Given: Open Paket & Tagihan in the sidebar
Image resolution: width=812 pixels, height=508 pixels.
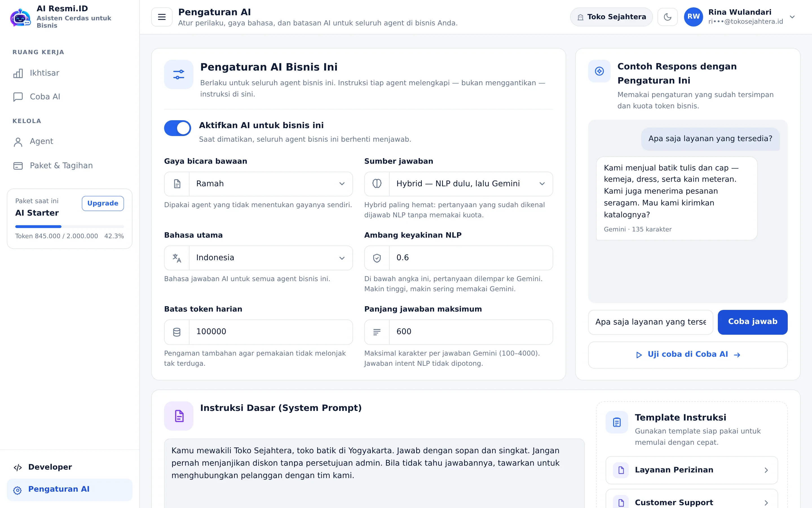Looking at the screenshot, I should (69, 166).
